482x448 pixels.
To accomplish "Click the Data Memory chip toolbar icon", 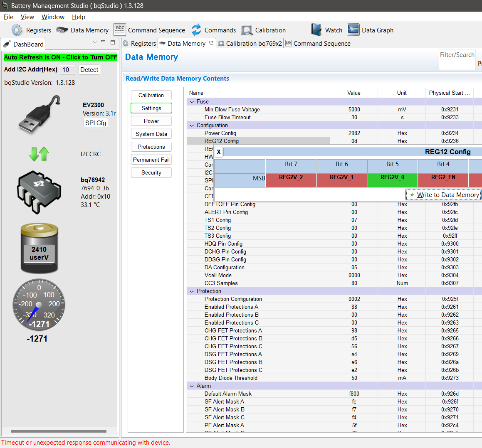I will point(62,30).
